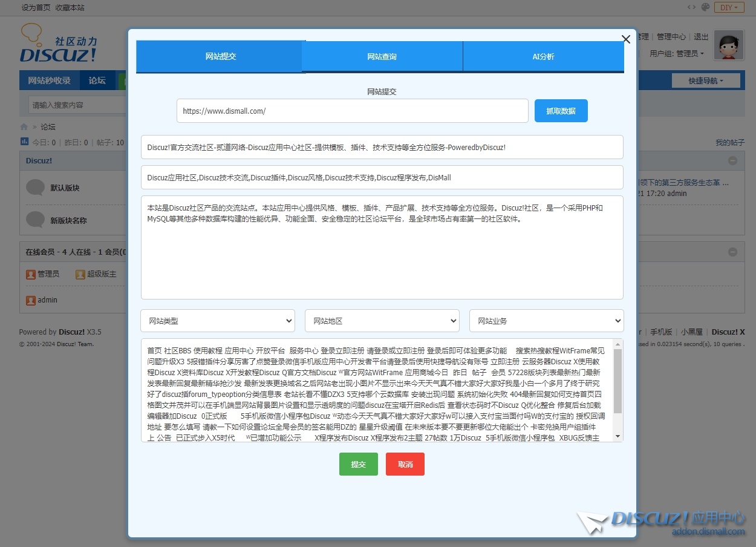Collapse the Discuz! forum category section
The width and height of the screenshot is (756, 547).
pyautogui.click(x=732, y=161)
